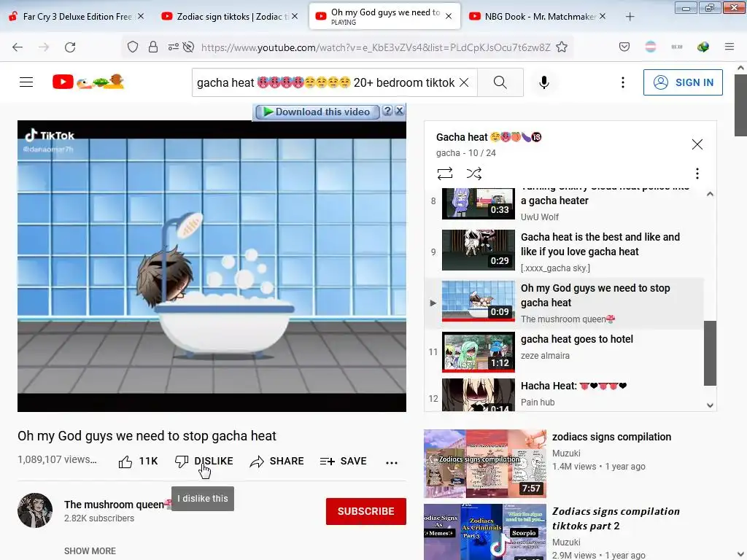The width and height of the screenshot is (747, 560).
Task: Click the site security padlock icon
Action: click(x=153, y=47)
